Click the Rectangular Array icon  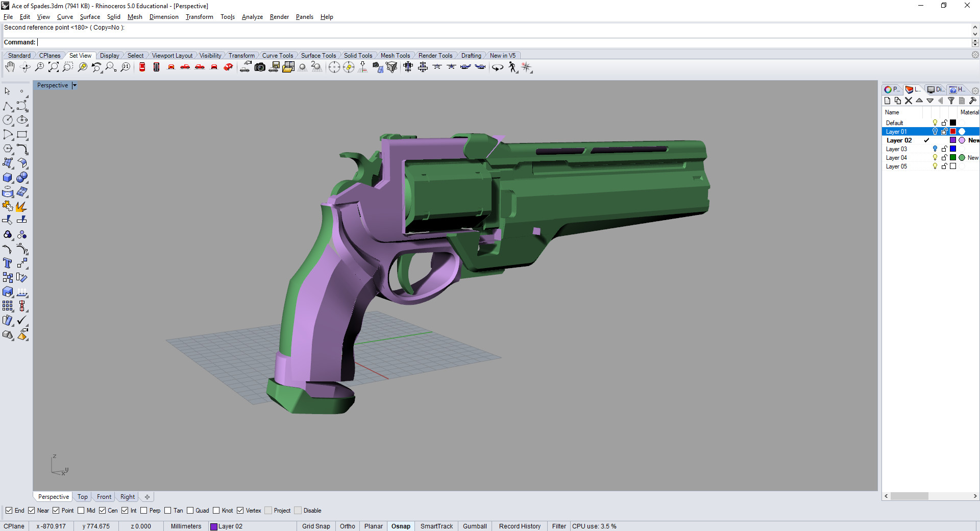coord(8,306)
